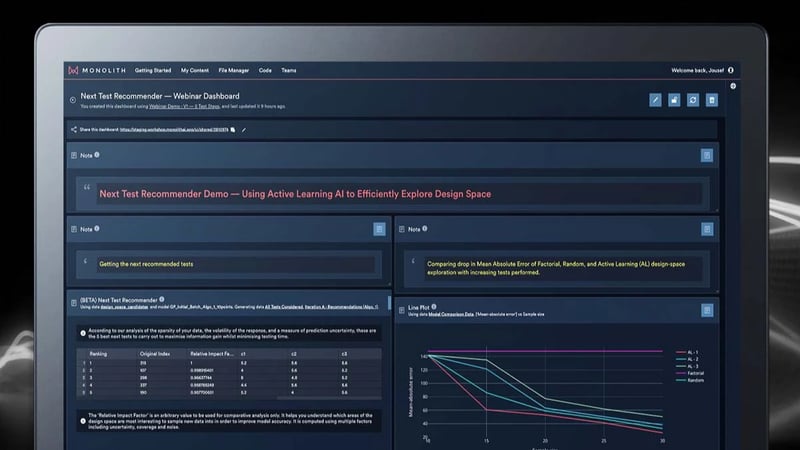The image size is (800, 450).
Task: Show info for the top Note panel
Action: point(96,155)
